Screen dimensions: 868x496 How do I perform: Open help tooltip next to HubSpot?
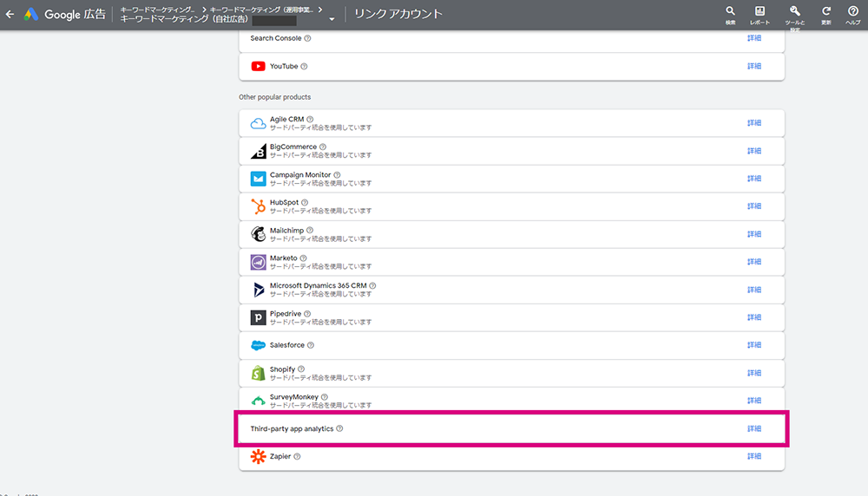click(x=305, y=202)
